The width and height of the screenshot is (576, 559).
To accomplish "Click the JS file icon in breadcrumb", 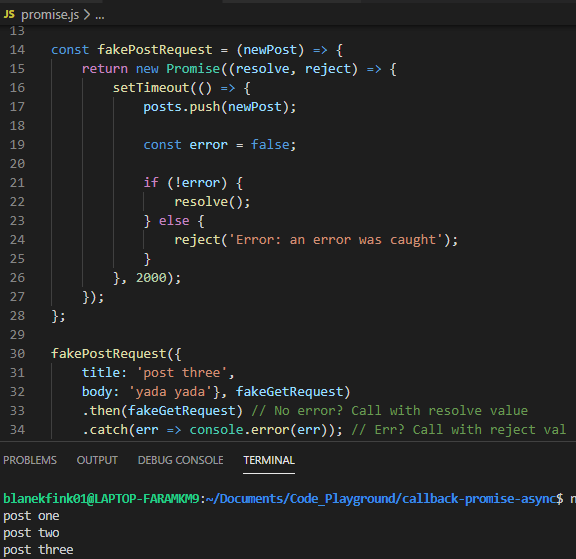I will point(9,14).
